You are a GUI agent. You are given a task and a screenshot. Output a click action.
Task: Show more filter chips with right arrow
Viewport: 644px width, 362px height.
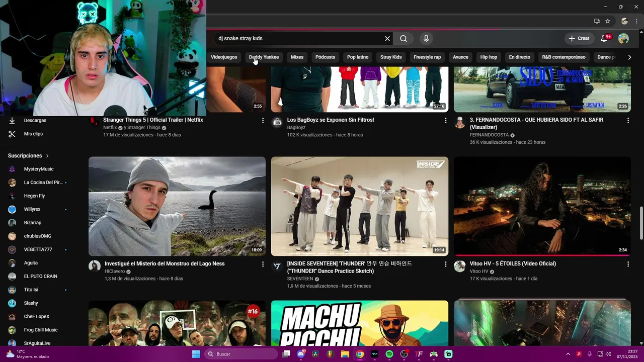pos(629,57)
